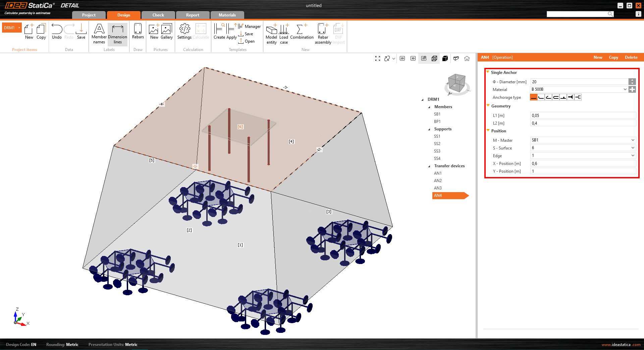Click Delete for operation AN4
The width and height of the screenshot is (644, 350).
631,57
